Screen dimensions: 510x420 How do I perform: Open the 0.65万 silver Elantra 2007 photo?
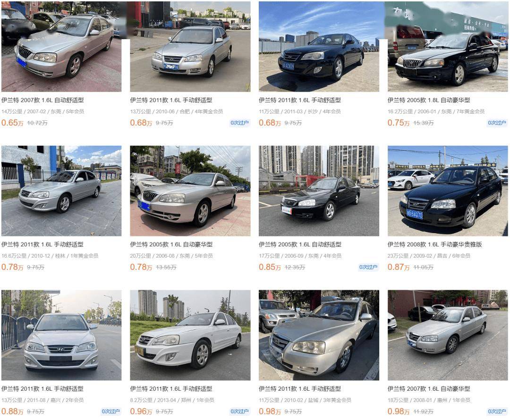coord(61,47)
